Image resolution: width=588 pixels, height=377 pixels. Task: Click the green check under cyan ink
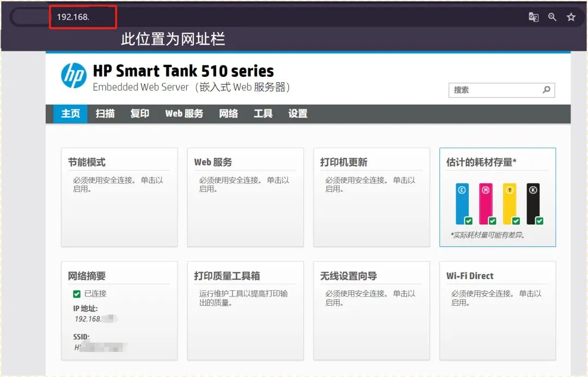point(469,221)
